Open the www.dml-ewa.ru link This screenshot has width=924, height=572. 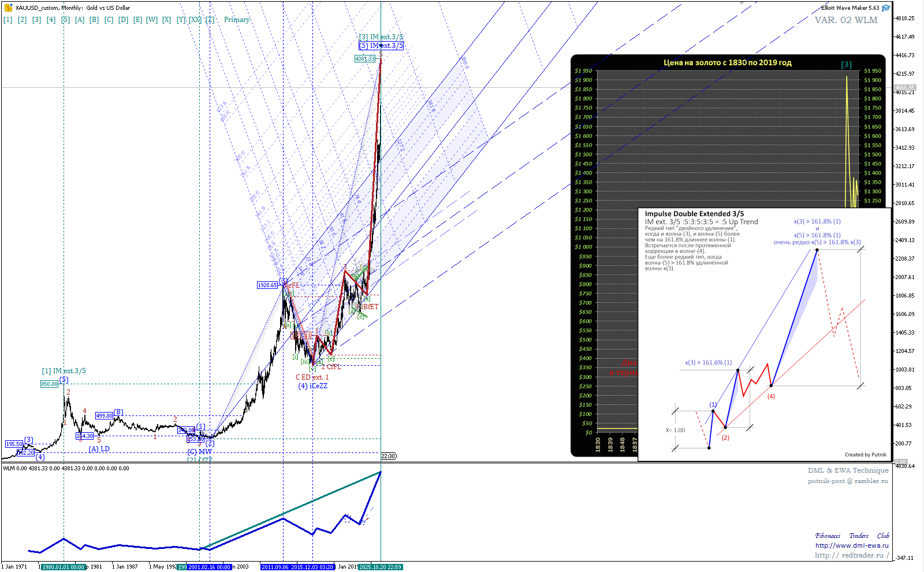click(x=852, y=545)
